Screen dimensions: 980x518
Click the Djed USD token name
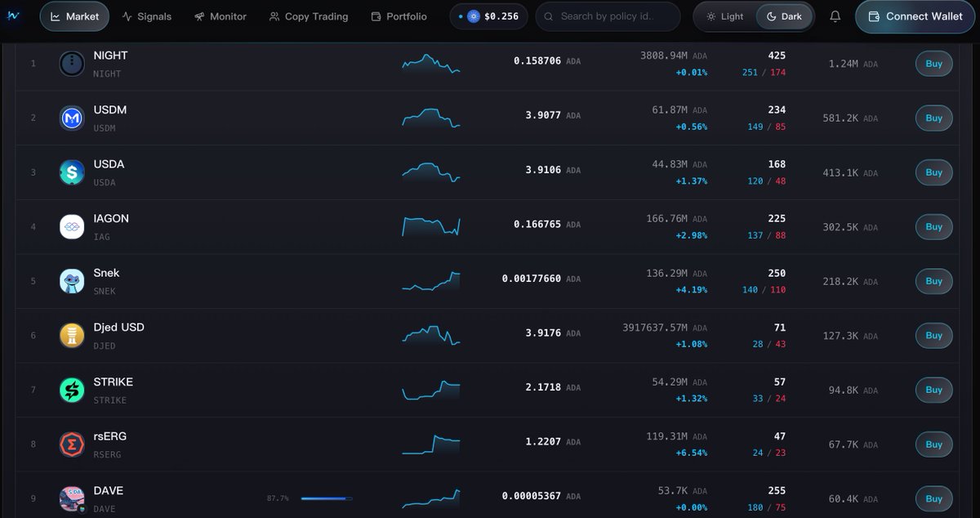[118, 328]
